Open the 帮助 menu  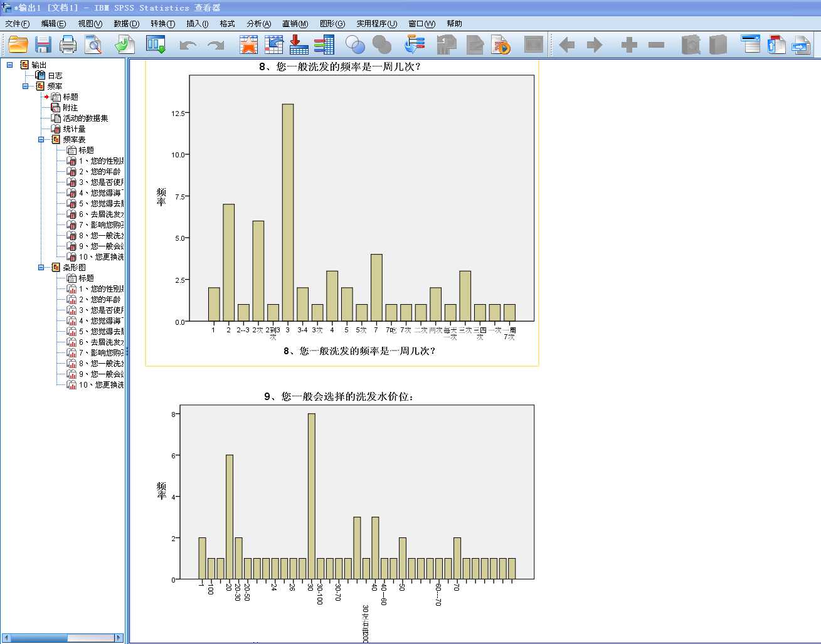click(454, 24)
